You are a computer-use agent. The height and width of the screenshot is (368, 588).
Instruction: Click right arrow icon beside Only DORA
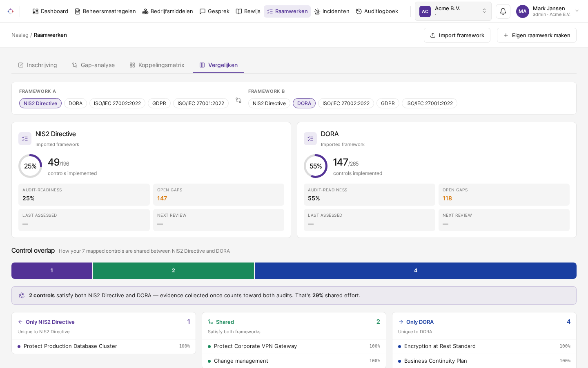[401, 322]
